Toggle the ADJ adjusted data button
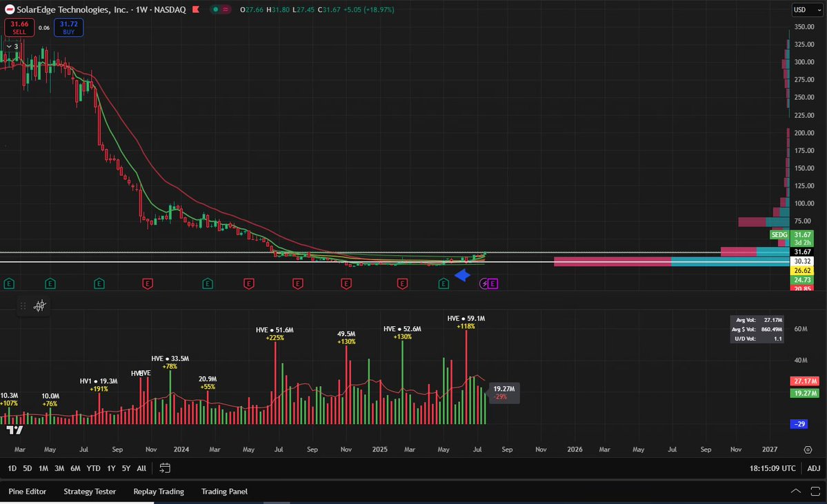This screenshot has width=827, height=504. 814,468
